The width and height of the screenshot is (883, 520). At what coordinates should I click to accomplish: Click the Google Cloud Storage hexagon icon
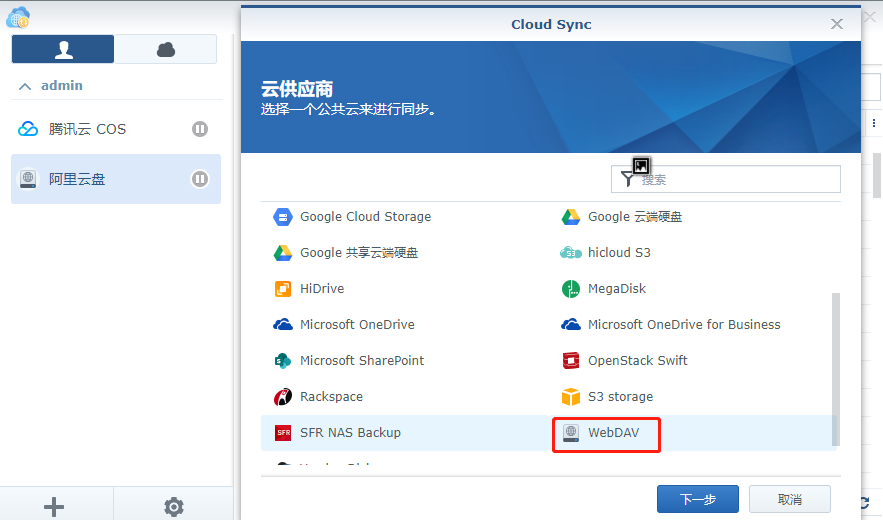pyautogui.click(x=283, y=217)
